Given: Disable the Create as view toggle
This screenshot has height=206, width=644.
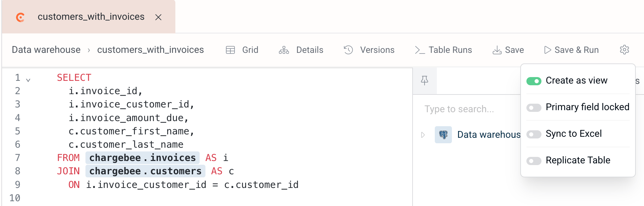Looking at the screenshot, I should [534, 81].
